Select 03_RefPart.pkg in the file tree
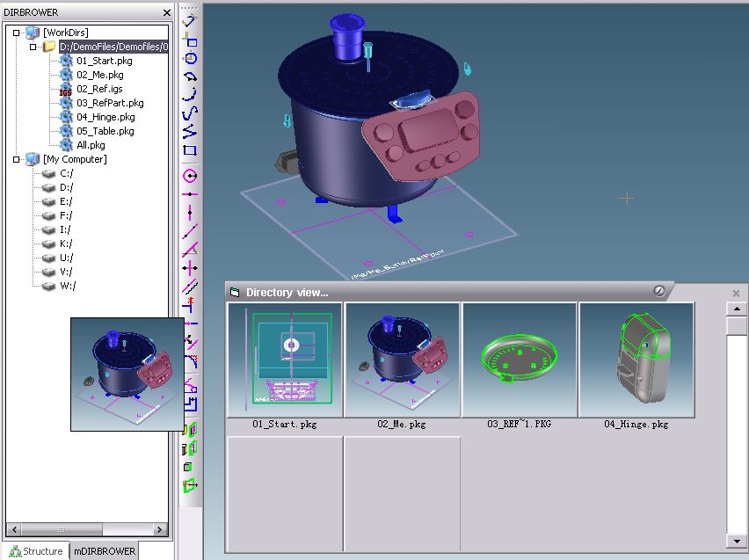 pos(110,103)
